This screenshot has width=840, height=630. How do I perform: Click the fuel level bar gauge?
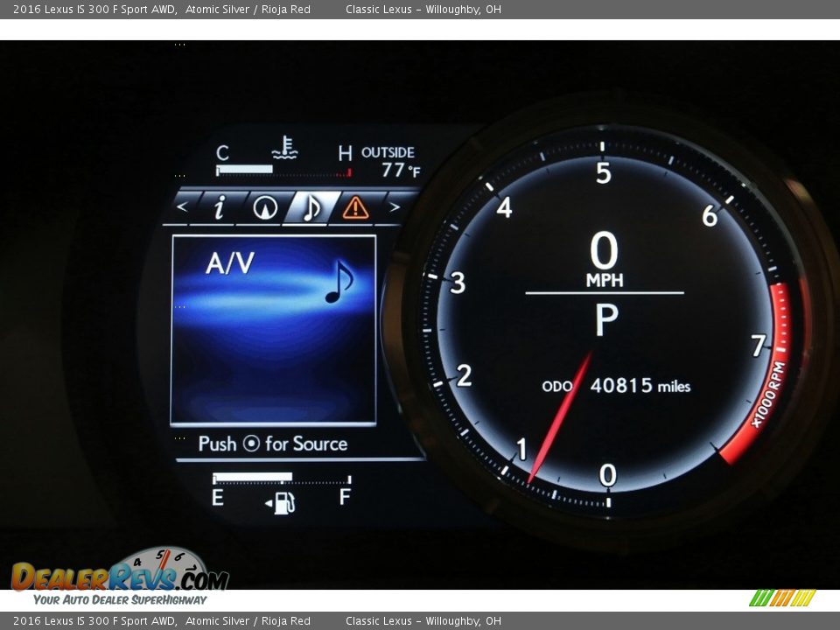pyautogui.click(x=282, y=479)
